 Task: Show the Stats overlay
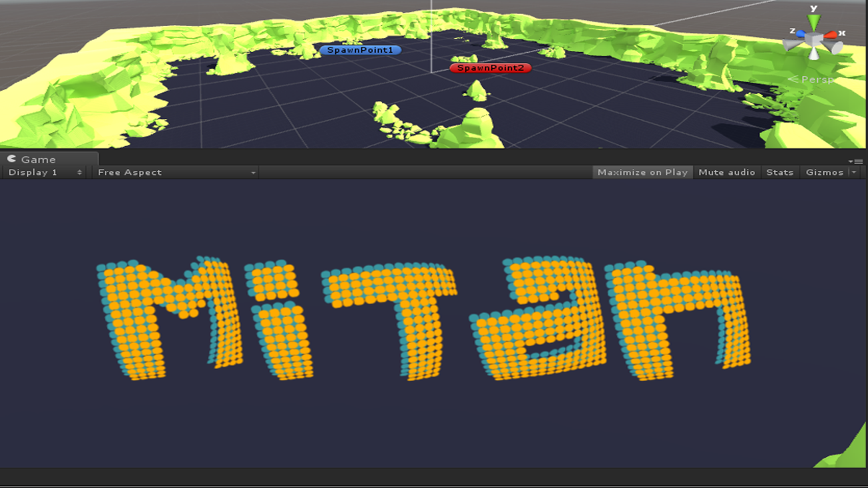point(779,172)
